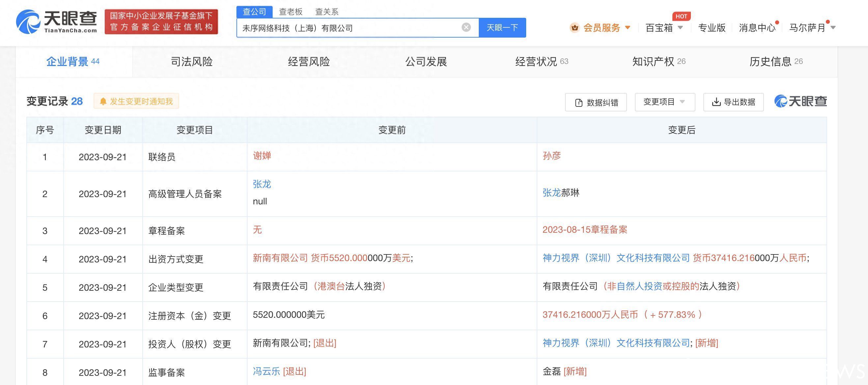The image size is (868, 385).
Task: Switch to the 经营风险 tab
Action: [309, 61]
